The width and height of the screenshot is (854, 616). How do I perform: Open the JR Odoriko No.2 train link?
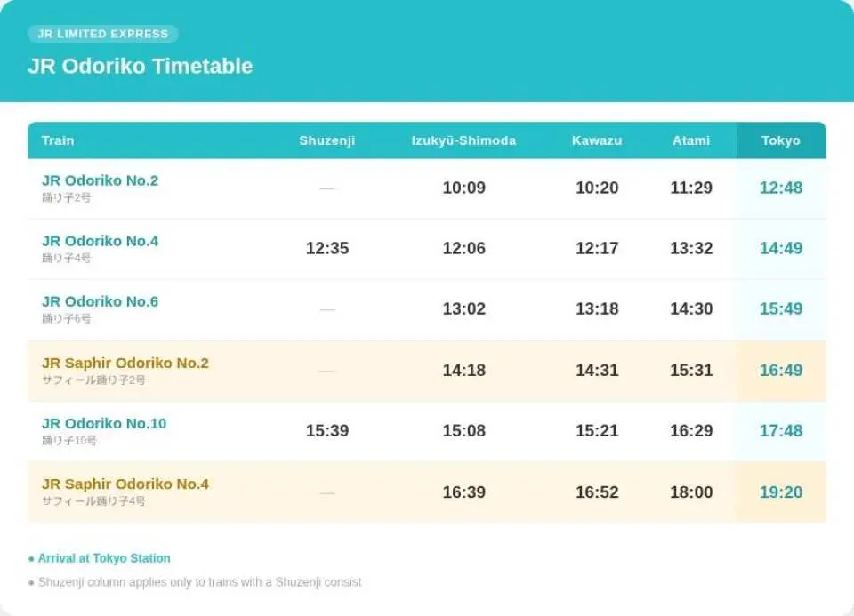(x=101, y=180)
